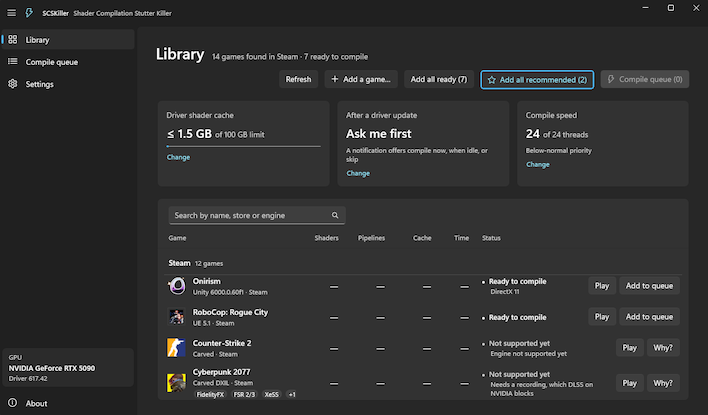Change the driver shader cache limit
Image resolution: width=708 pixels, height=415 pixels.
tap(178, 157)
